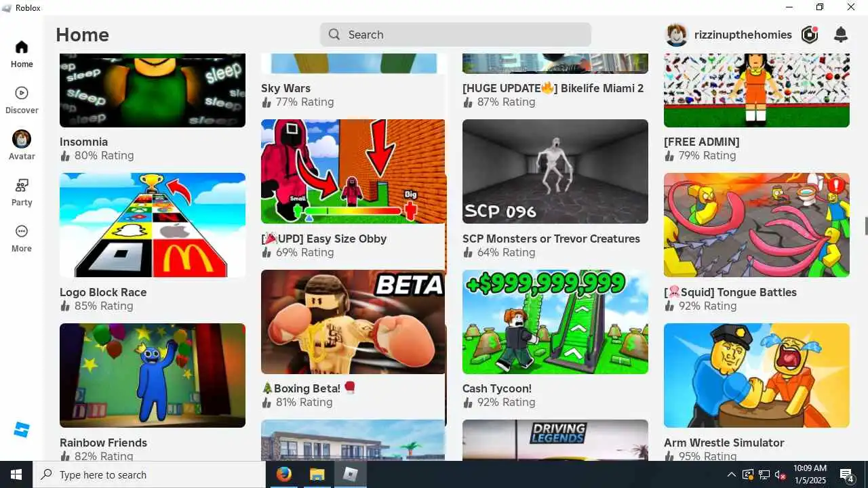The image size is (868, 488).
Task: Open the Squid Tongue Battles game thumbnail
Action: [757, 225]
